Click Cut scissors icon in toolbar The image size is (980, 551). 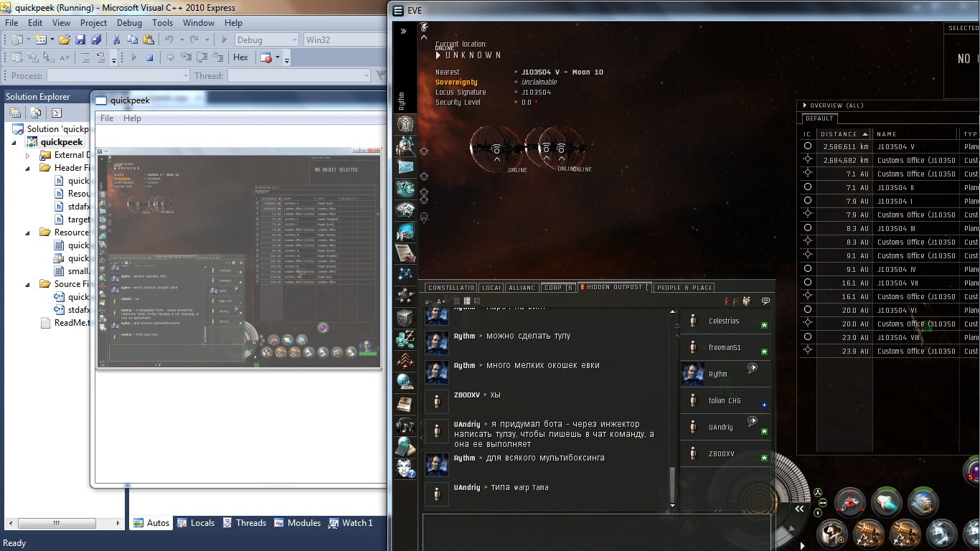point(116,39)
